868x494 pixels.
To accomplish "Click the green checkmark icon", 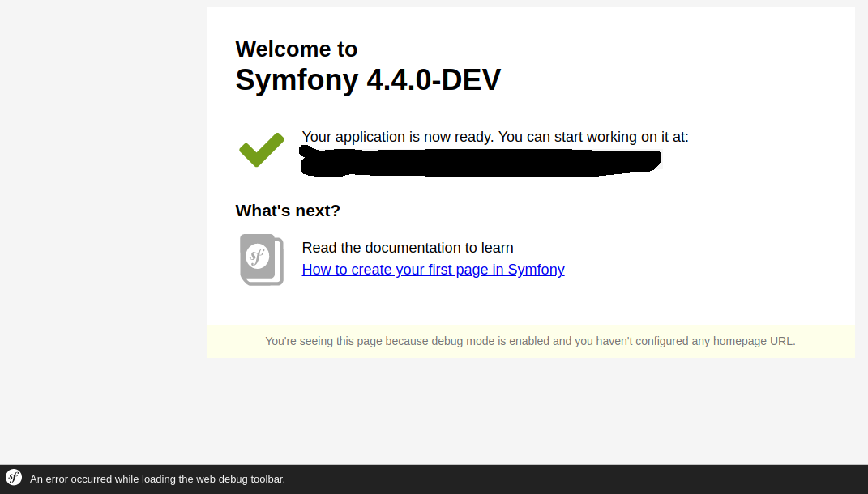I will tap(262, 149).
